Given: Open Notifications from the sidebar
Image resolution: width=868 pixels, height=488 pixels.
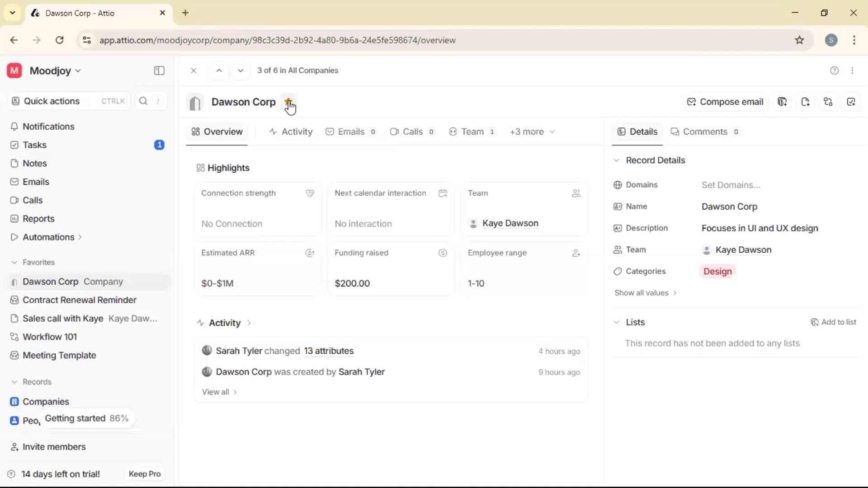Looking at the screenshot, I should click(49, 127).
